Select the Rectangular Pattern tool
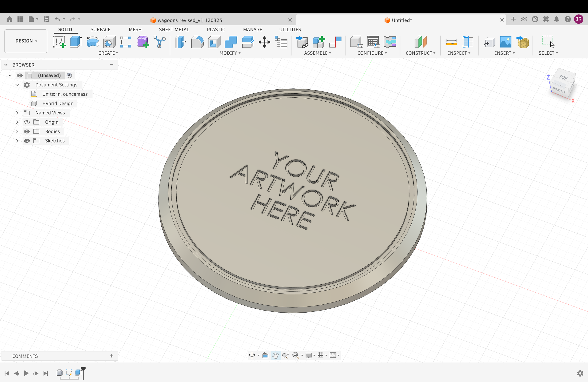 tap(126, 42)
